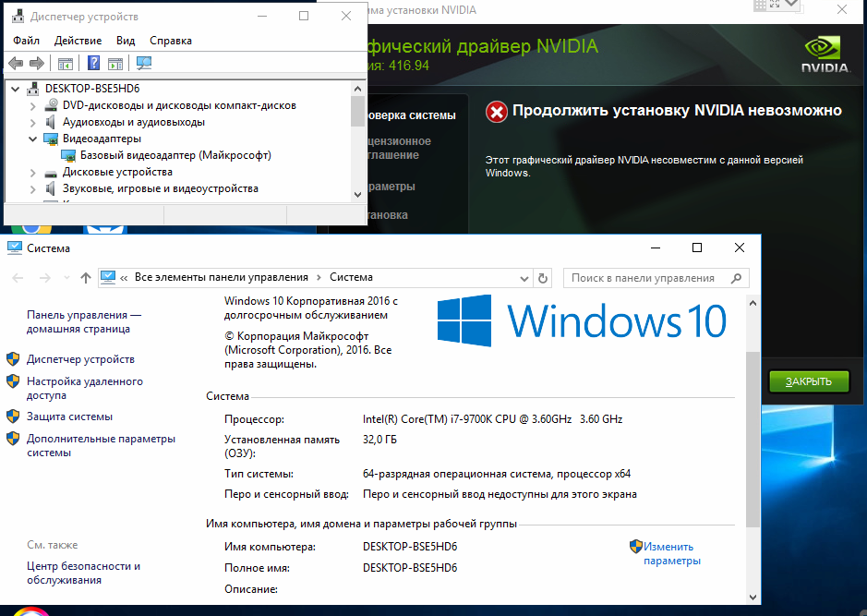Screen dimensions: 867x616
Task: Open Защита системы link
Action: (x=69, y=417)
